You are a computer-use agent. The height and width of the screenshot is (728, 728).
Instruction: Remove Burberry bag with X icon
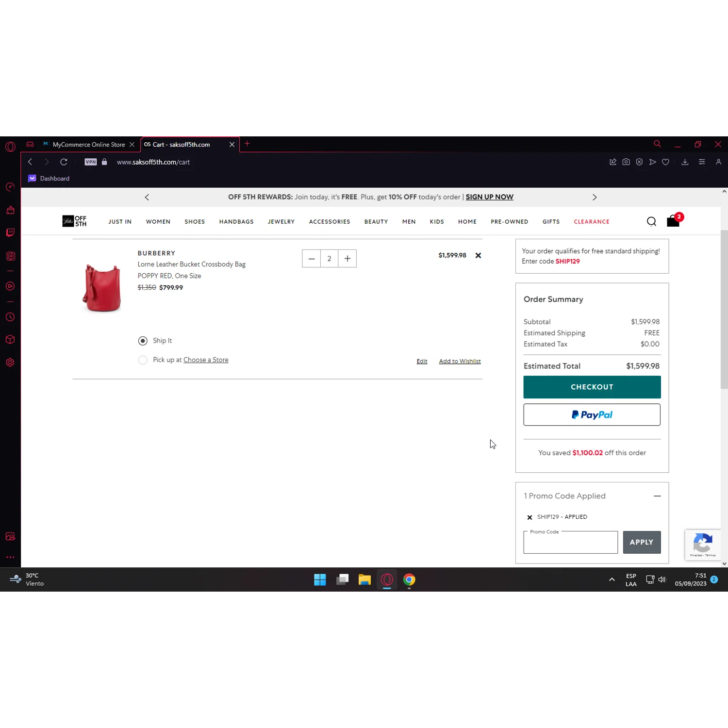[x=478, y=255]
